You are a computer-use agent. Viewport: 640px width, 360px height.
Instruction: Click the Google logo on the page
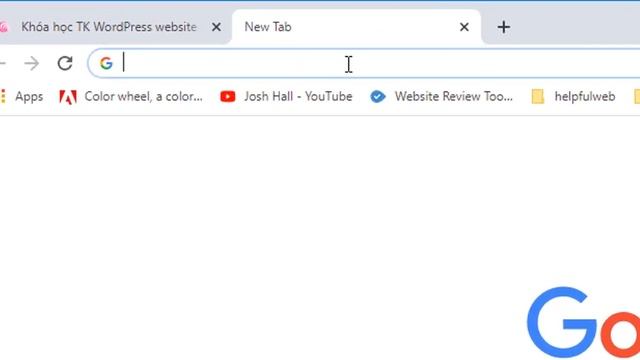pyautogui.click(x=584, y=322)
